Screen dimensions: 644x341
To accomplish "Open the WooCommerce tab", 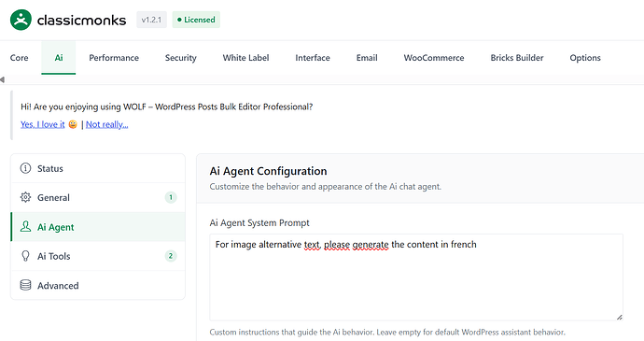I will pyautogui.click(x=434, y=58).
